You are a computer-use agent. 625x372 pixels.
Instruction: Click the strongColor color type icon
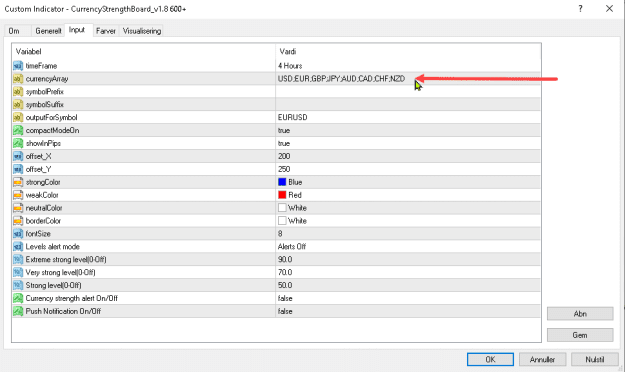(x=18, y=182)
